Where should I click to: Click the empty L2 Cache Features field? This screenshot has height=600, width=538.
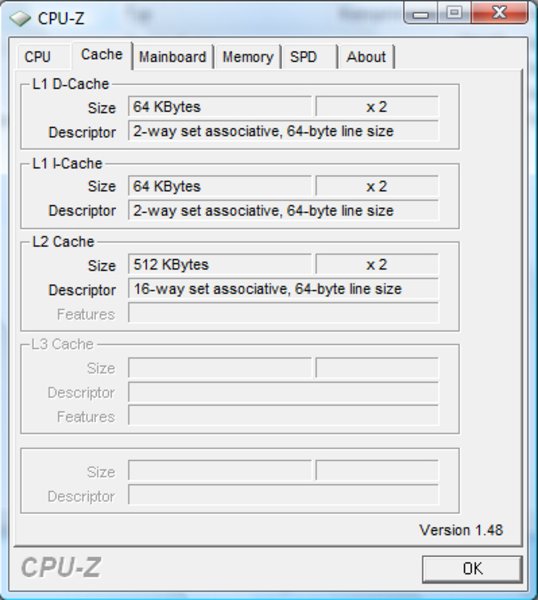283,313
